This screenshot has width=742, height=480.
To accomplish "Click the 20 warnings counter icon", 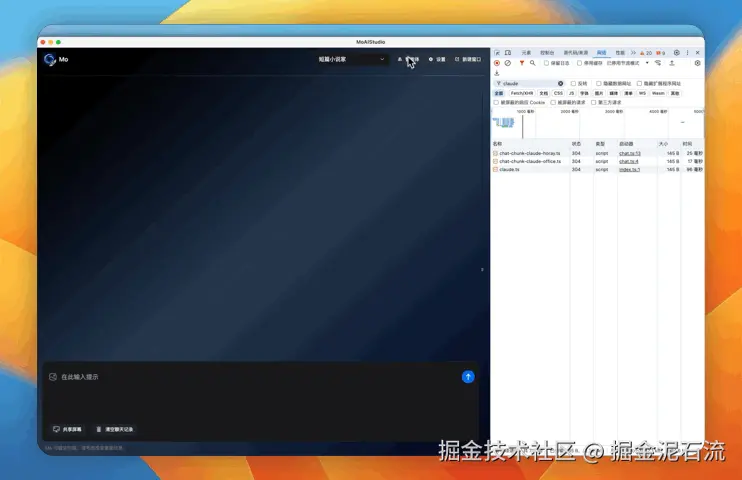I will [x=646, y=53].
